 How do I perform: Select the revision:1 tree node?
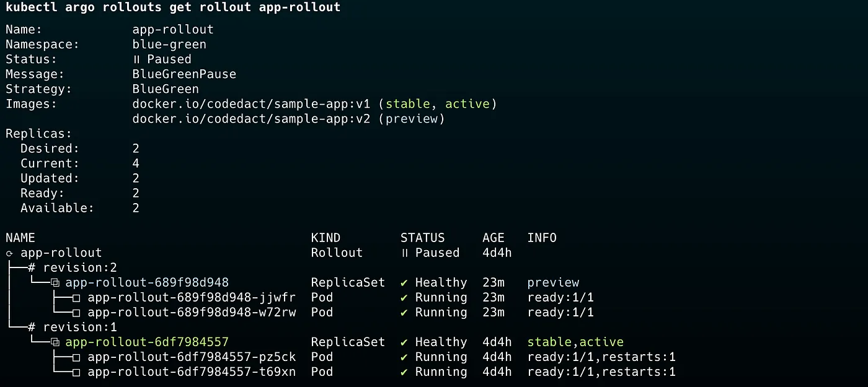(79, 327)
